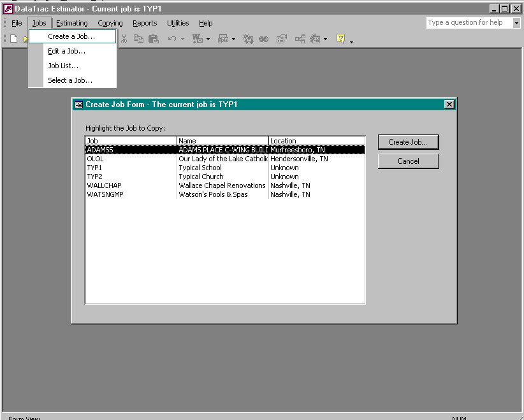The image size is (524, 420).
Task: Click the New Object toolbar icon
Action: [315, 39]
